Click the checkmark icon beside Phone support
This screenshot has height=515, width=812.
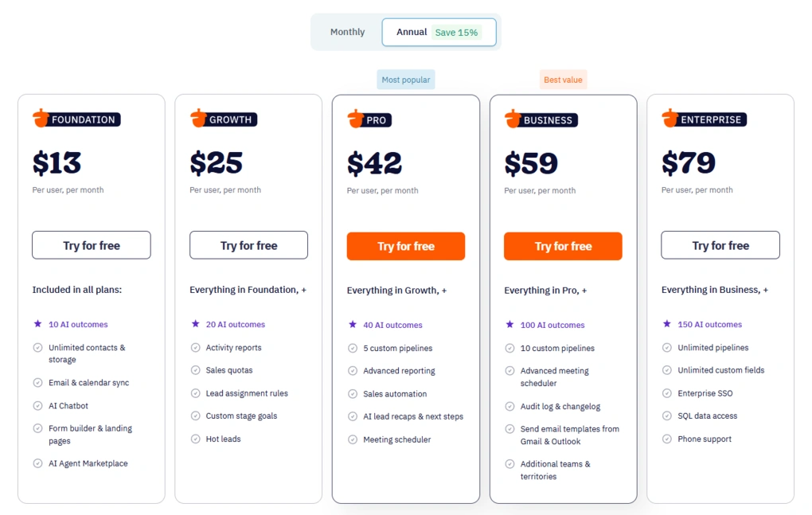point(666,439)
